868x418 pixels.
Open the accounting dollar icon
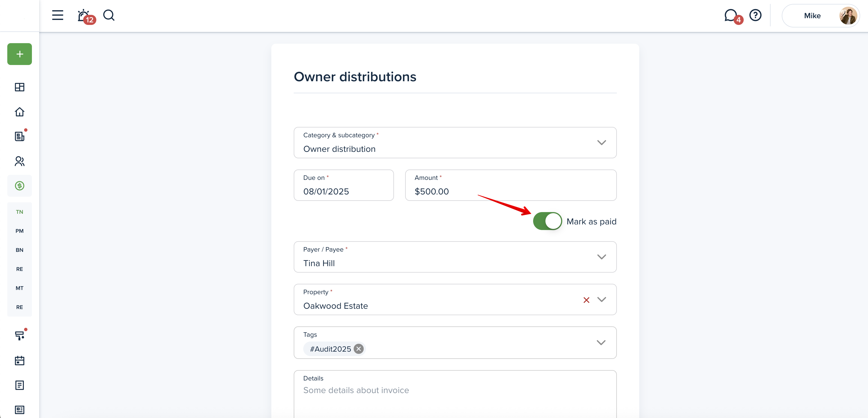coord(20,186)
